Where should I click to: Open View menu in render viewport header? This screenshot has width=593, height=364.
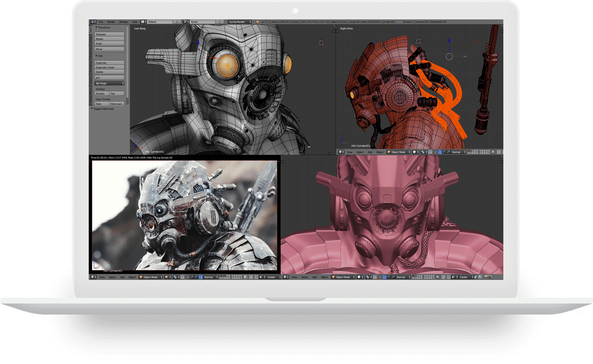tap(102, 277)
